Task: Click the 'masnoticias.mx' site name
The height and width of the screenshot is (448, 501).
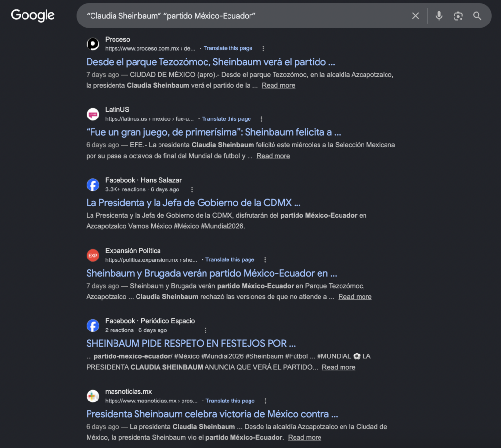Action: (129, 391)
